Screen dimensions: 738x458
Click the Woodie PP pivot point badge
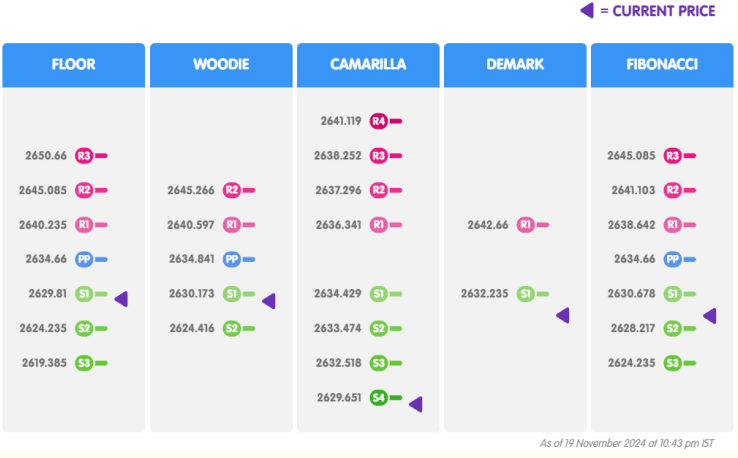tap(232, 259)
